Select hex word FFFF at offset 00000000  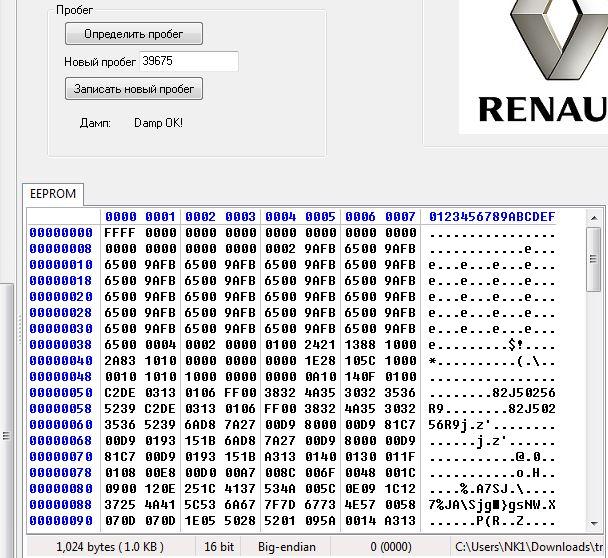tap(120, 233)
